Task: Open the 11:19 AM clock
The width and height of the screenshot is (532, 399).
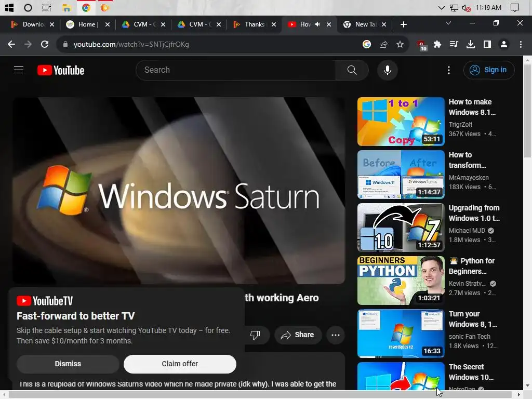Action: point(488,7)
